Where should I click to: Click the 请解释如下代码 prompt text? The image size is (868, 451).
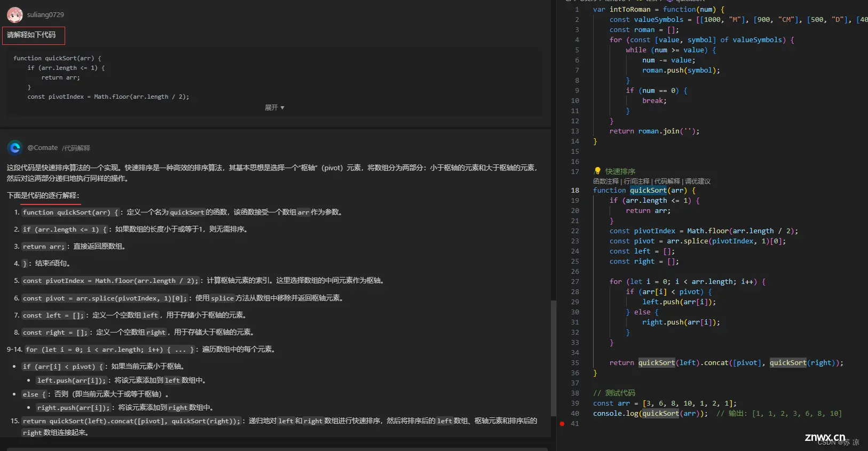pos(31,35)
